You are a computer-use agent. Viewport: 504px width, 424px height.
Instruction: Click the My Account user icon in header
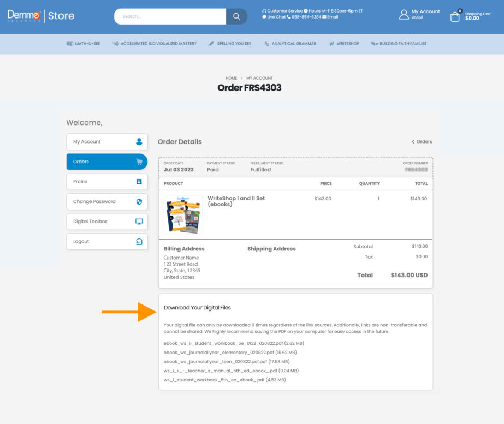(404, 15)
